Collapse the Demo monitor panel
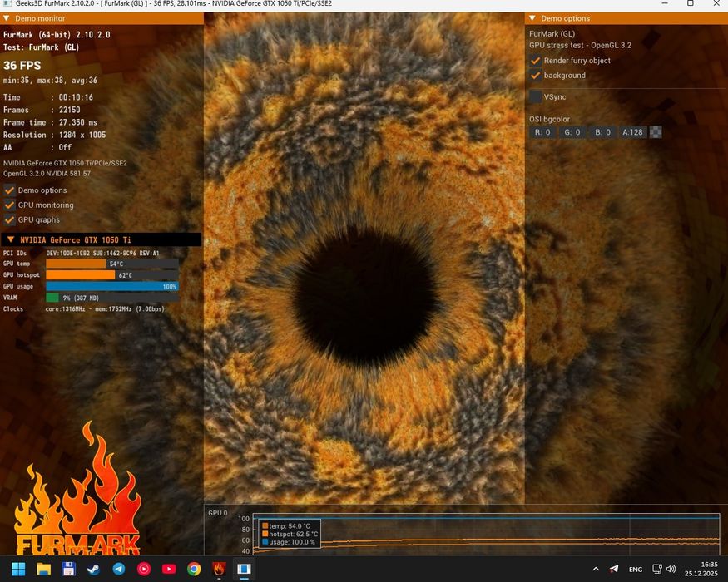 [x=7, y=18]
